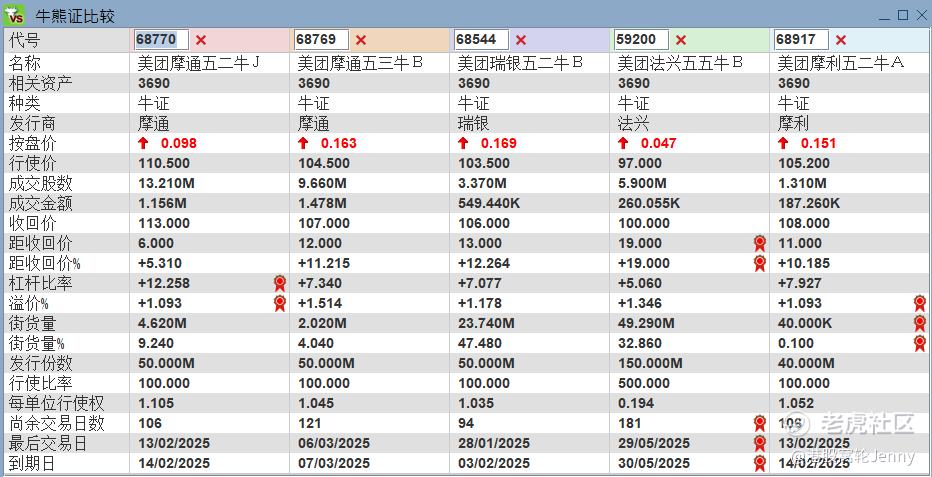Select the 距收回价% row label
The image size is (932, 477).
pos(45,263)
